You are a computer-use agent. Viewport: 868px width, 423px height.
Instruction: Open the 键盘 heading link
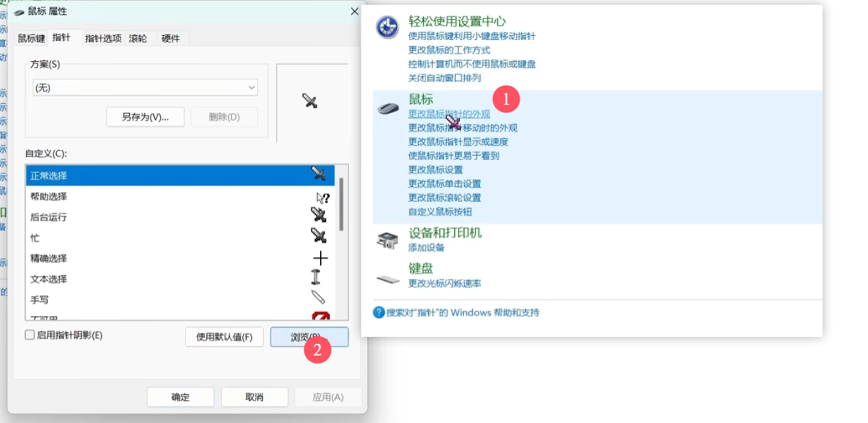[x=421, y=269]
